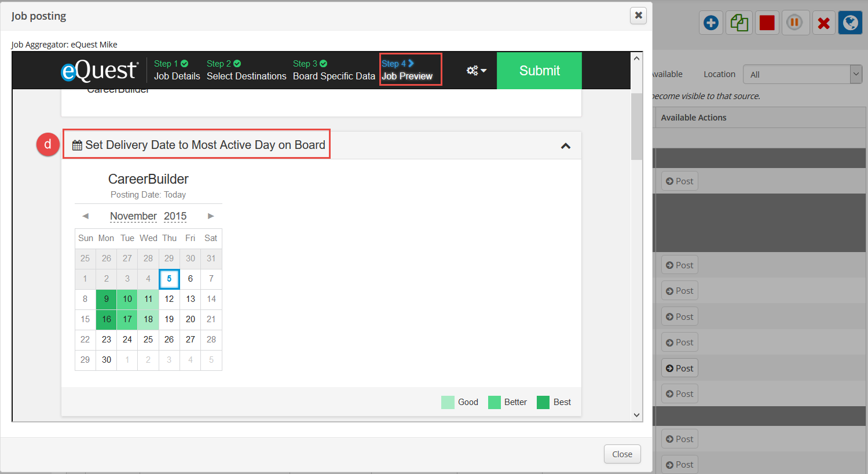
Task: Click the green copy documents icon
Action: click(739, 23)
